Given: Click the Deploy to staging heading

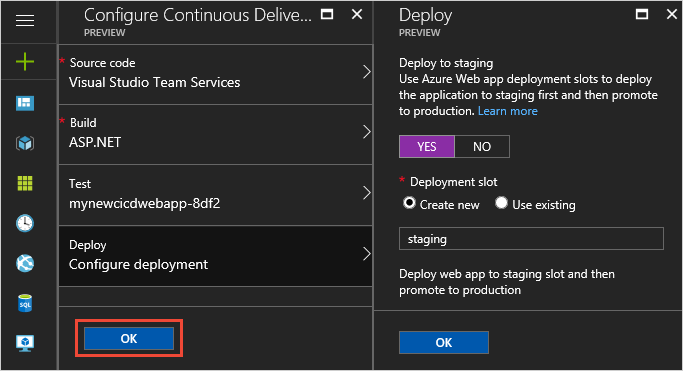Looking at the screenshot, I should (446, 63).
